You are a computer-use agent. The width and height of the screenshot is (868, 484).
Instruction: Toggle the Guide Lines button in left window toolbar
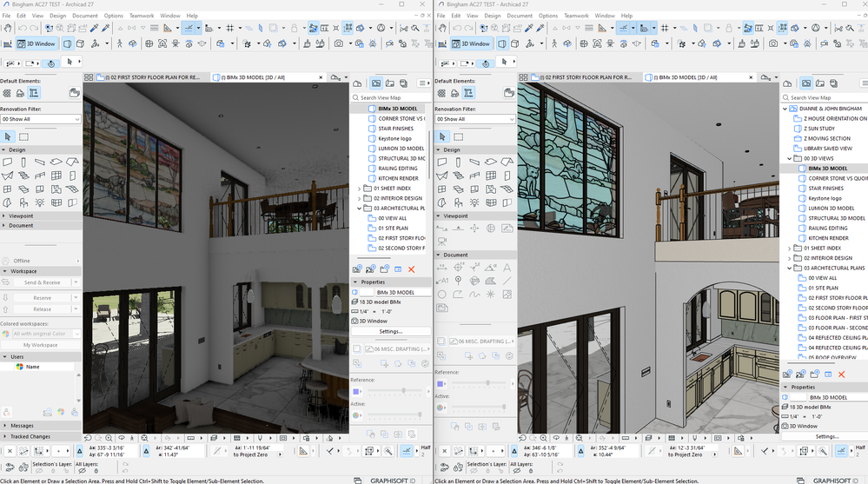[x=189, y=28]
